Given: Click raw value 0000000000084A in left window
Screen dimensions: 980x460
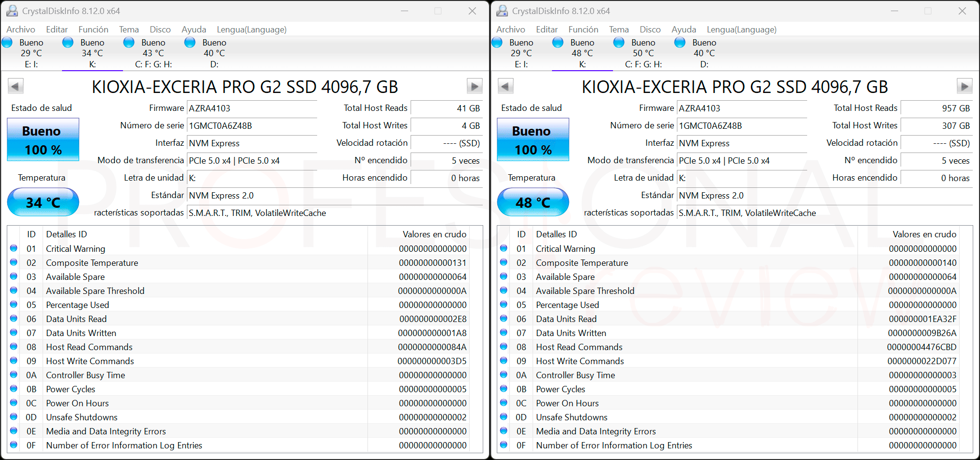Looking at the screenshot, I should [x=432, y=347].
